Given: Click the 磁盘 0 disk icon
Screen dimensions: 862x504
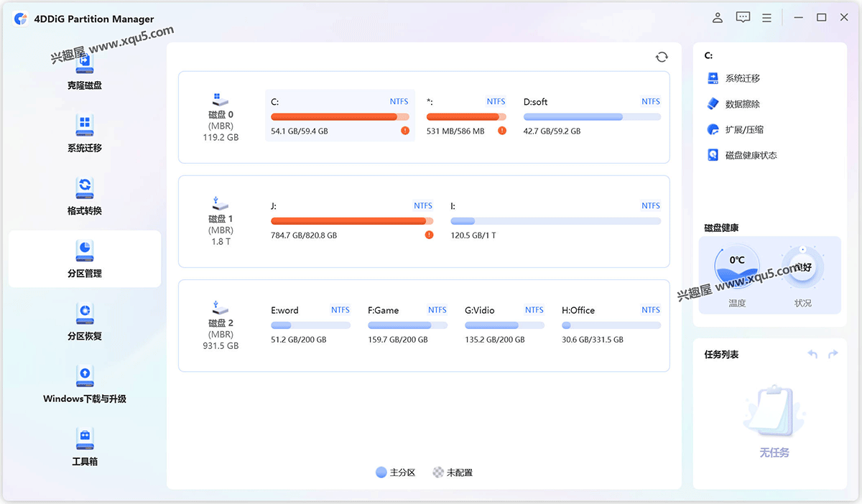Looking at the screenshot, I should click(x=221, y=100).
